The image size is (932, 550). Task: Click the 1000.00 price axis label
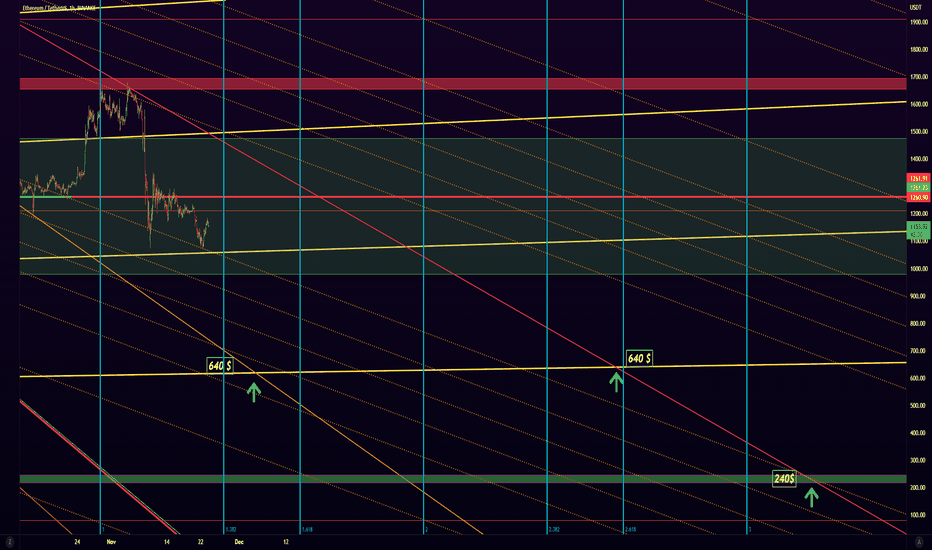coord(918,269)
